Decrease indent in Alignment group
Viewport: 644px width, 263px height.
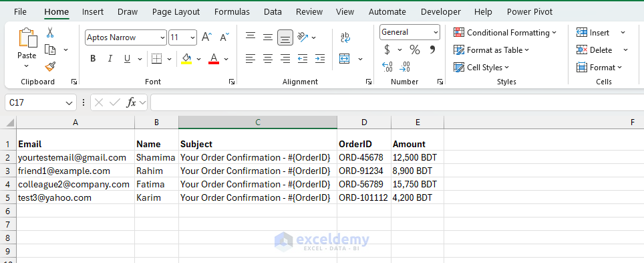point(303,59)
